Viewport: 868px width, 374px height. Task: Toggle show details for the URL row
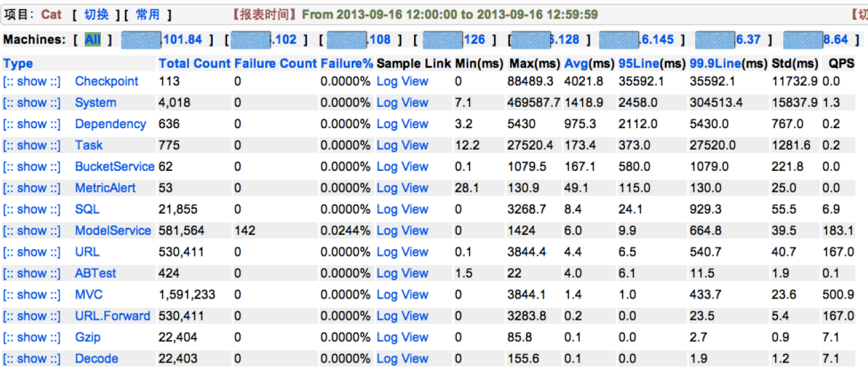coord(32,252)
